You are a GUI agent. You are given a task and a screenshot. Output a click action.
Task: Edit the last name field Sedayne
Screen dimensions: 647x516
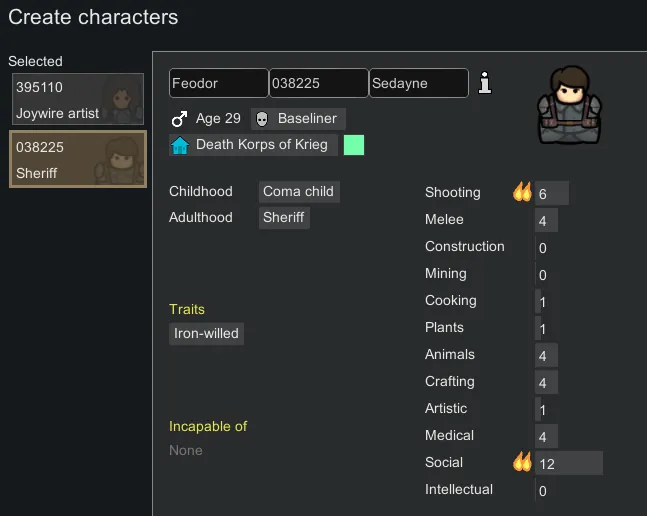pyautogui.click(x=418, y=83)
